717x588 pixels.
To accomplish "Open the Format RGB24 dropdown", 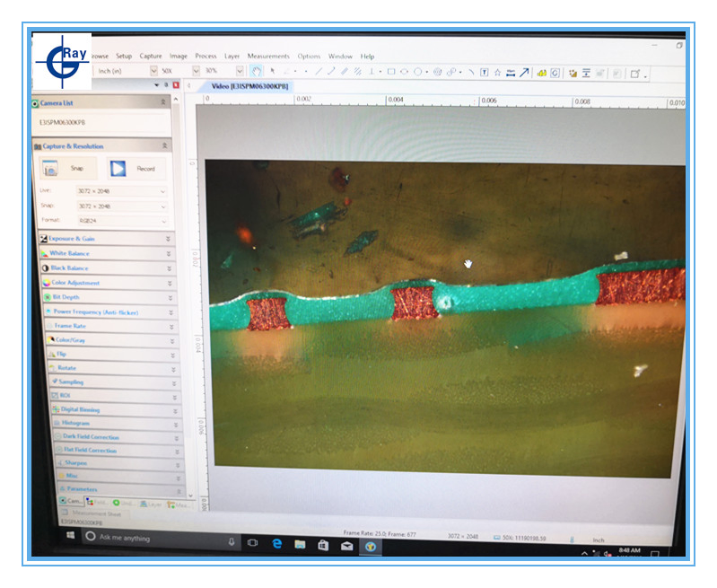I will [x=122, y=221].
